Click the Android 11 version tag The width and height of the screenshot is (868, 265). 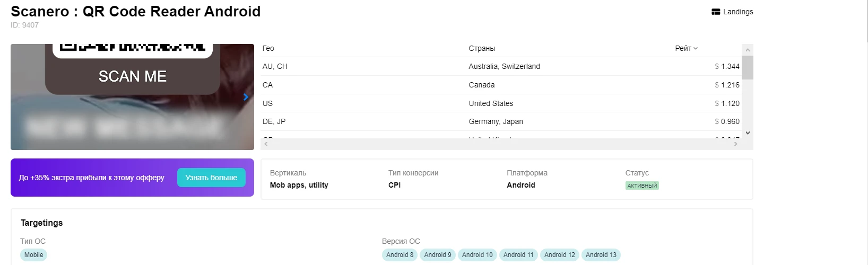(518, 255)
